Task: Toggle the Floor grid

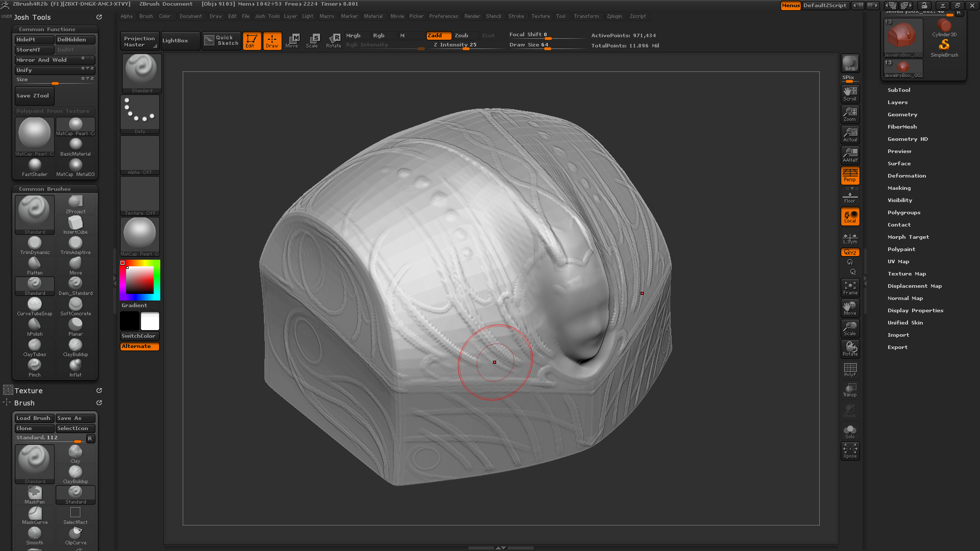Action: (850, 197)
